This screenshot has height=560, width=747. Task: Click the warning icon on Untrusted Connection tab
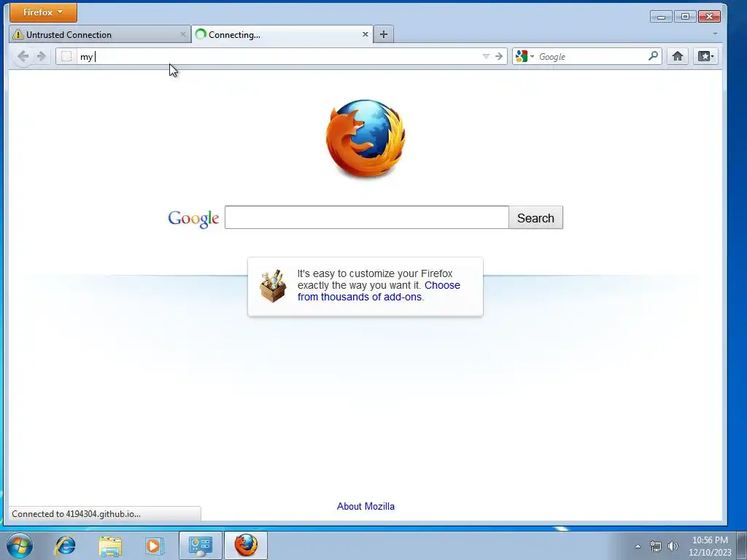click(18, 34)
